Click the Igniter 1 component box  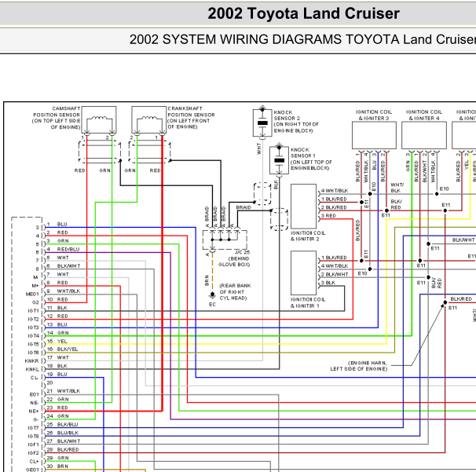coord(303,273)
